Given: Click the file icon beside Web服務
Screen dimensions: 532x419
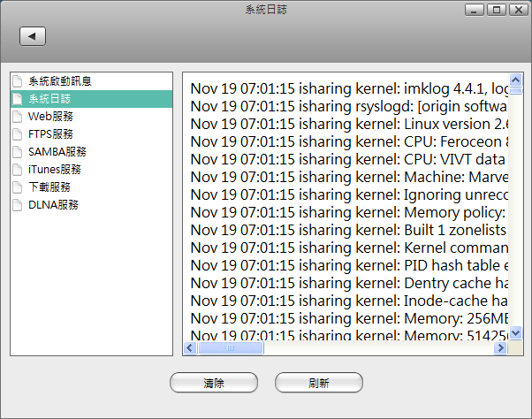Looking at the screenshot, I should click(18, 117).
